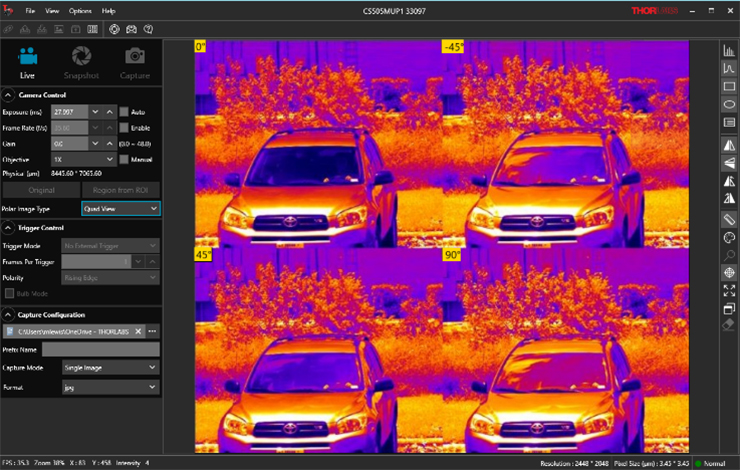Check the Manual objective checkbox
740x470 pixels.
(124, 159)
